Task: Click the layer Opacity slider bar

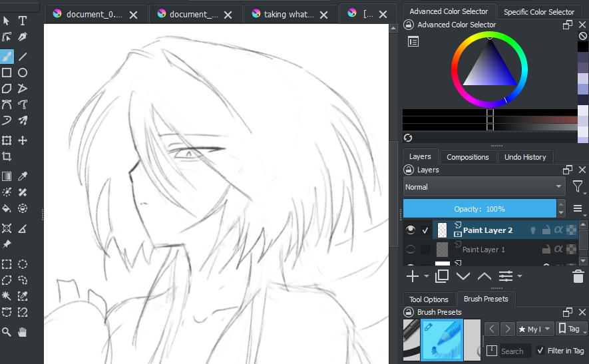Action: [x=479, y=208]
